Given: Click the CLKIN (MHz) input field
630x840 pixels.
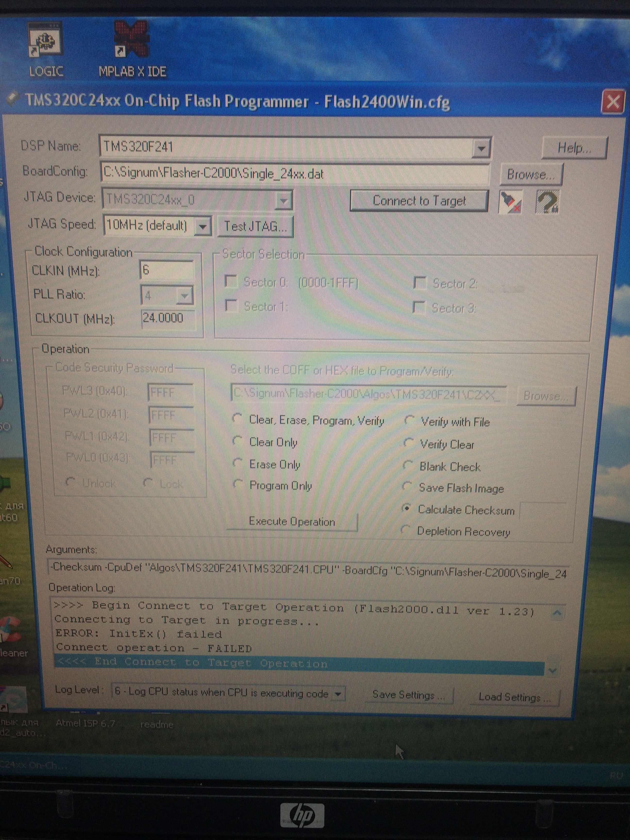Looking at the screenshot, I should tap(167, 270).
